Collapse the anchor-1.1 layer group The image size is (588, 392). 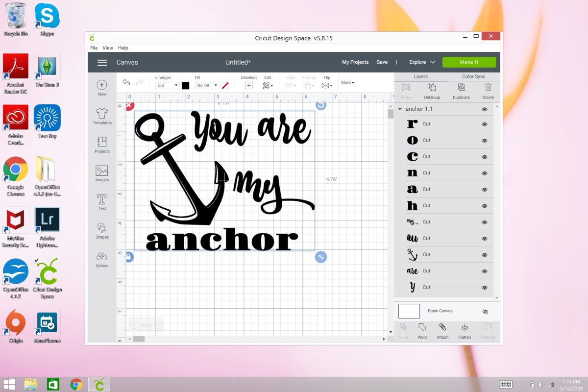pos(400,109)
